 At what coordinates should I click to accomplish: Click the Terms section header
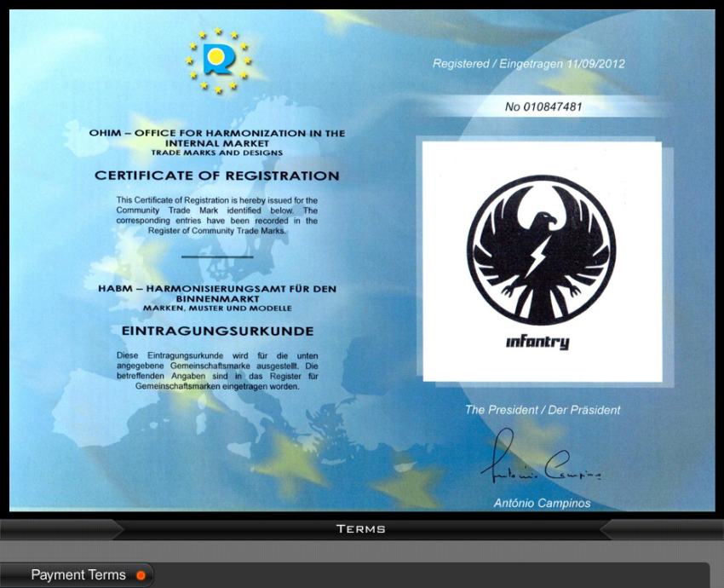[x=360, y=529]
